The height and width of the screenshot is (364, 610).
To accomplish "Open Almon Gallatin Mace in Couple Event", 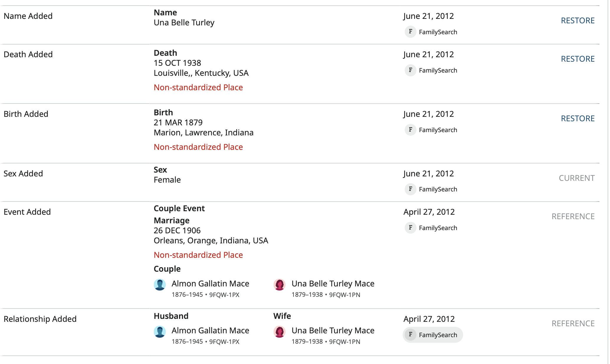I will [x=210, y=284].
